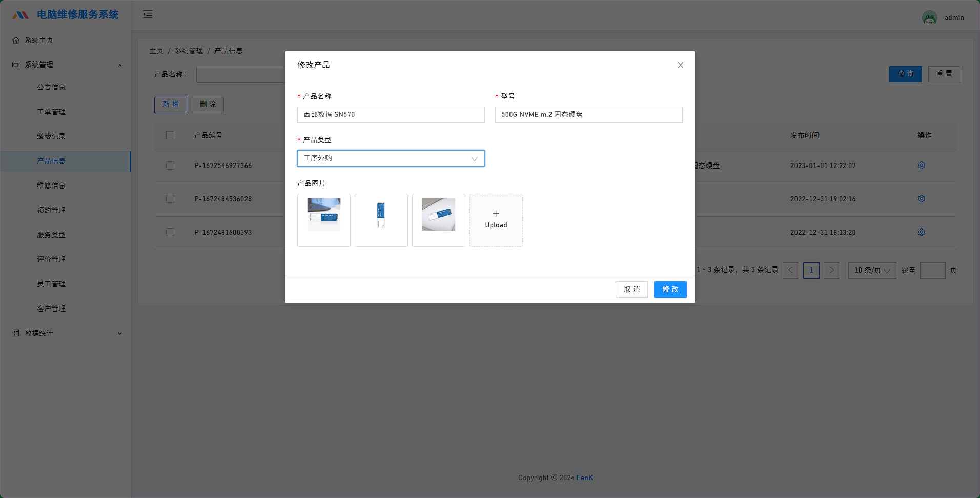Close the 修改产品 dialog with the X icon
This screenshot has width=980, height=498.
680,65
